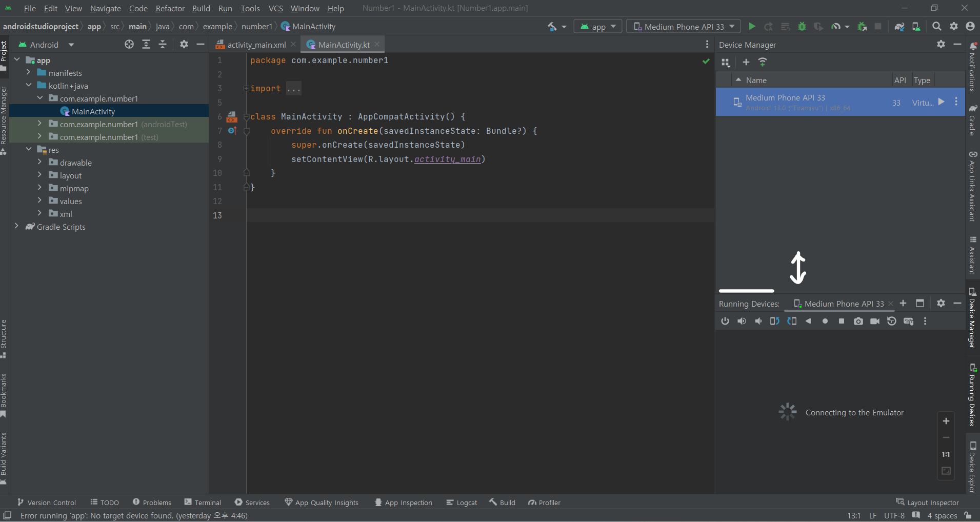Open Layout Inspector tool window
Image resolution: width=980 pixels, height=522 pixels.
(927, 503)
